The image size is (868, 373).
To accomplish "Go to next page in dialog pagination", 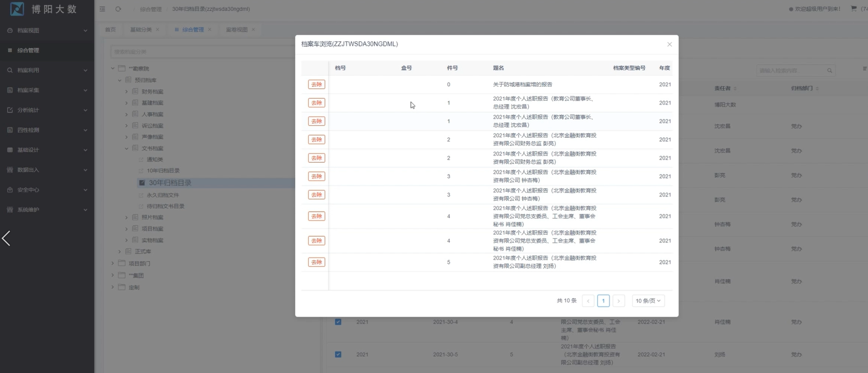I will 619,301.
